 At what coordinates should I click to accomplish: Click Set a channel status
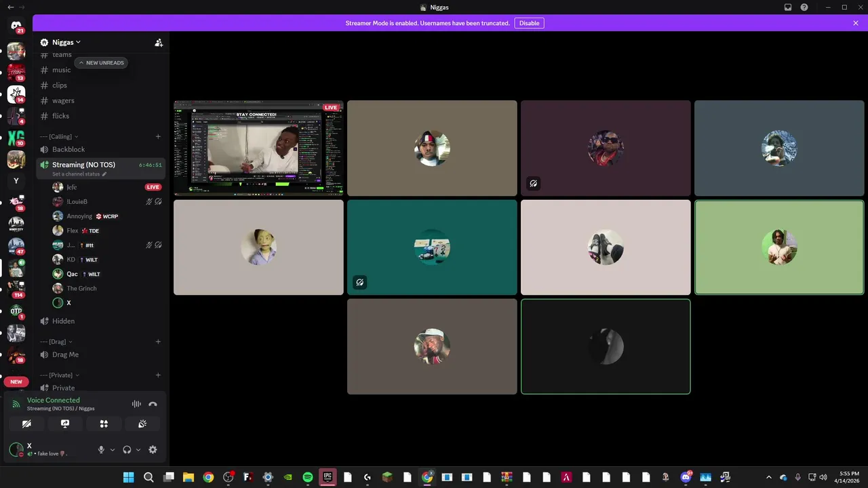76,174
